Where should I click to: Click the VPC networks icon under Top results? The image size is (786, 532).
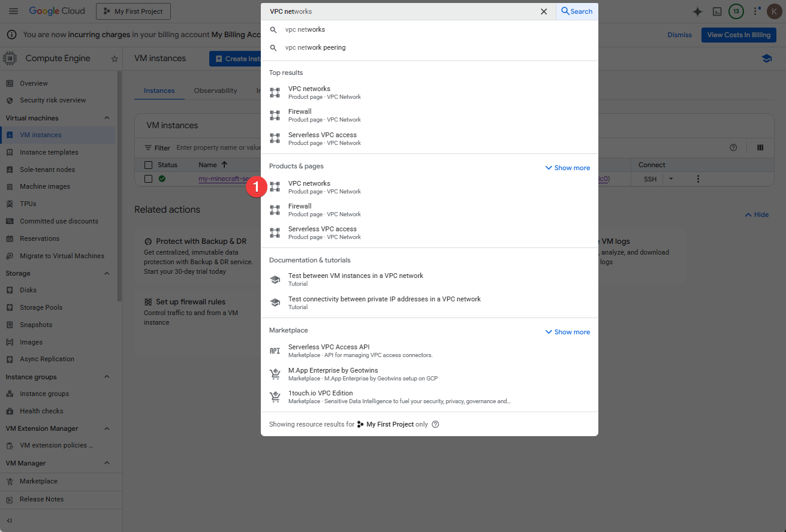pos(275,92)
